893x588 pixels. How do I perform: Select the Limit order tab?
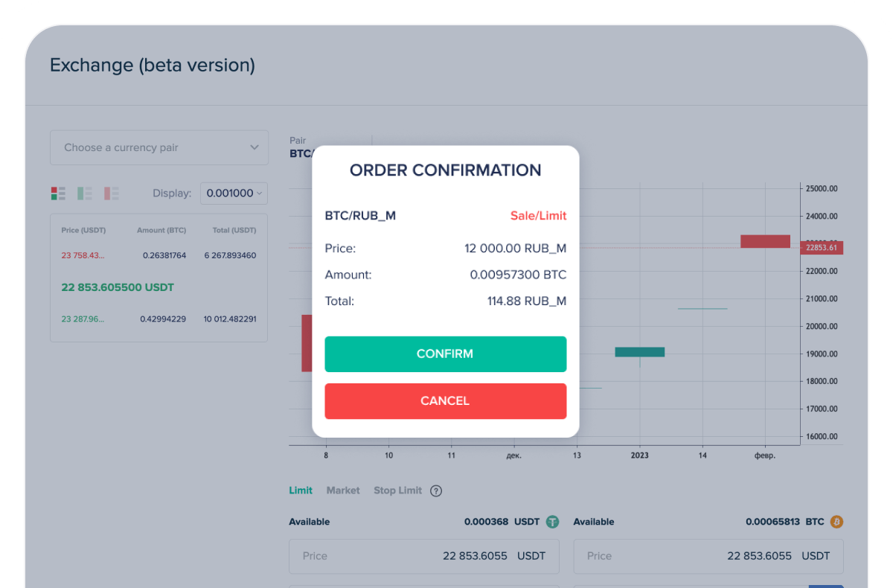pyautogui.click(x=301, y=490)
